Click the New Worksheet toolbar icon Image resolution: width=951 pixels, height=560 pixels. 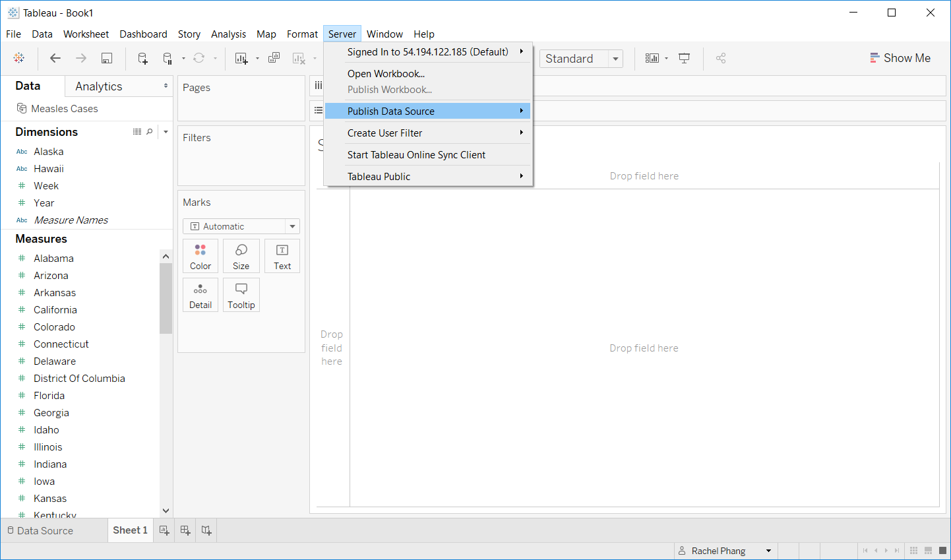(241, 59)
